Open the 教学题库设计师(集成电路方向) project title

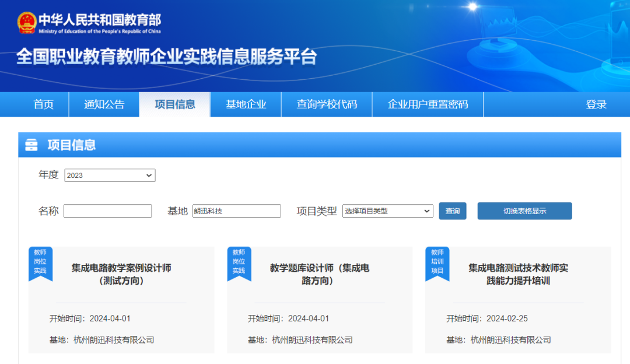pyautogui.click(x=320, y=274)
